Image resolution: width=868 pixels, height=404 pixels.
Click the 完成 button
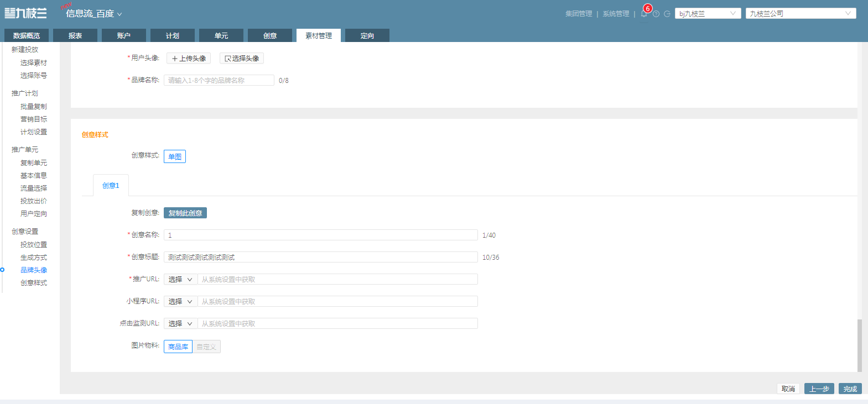(x=850, y=389)
